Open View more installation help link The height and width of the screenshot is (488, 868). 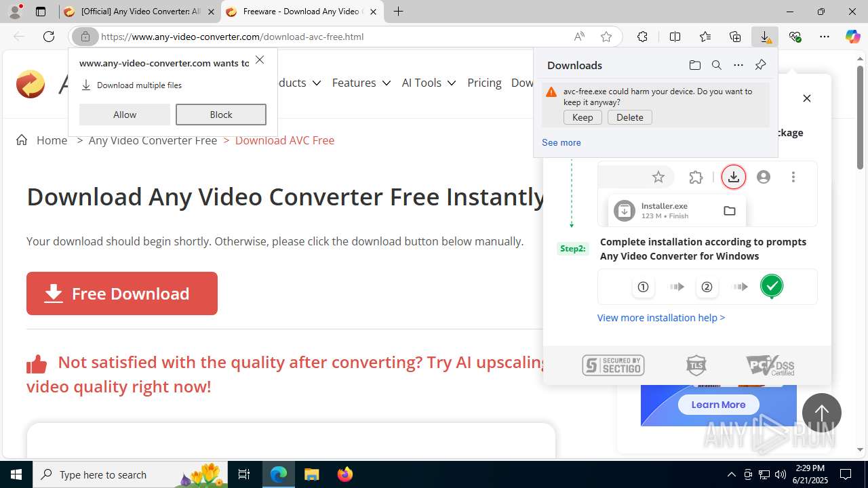(x=661, y=317)
